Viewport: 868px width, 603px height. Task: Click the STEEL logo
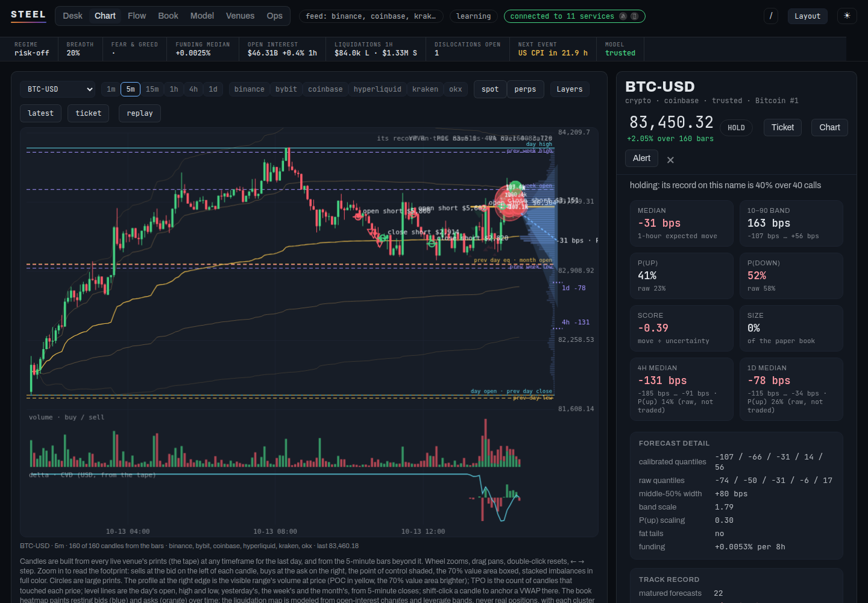[28, 15]
